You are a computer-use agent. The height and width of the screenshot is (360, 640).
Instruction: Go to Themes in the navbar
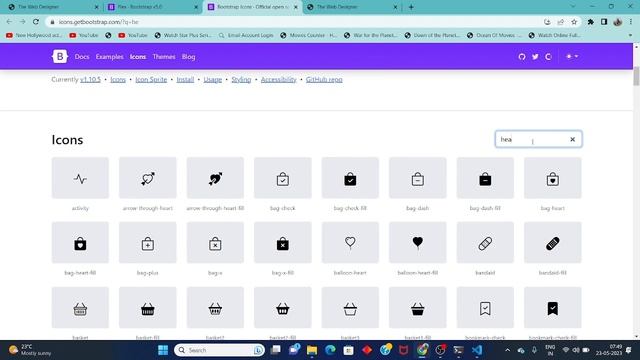[164, 57]
